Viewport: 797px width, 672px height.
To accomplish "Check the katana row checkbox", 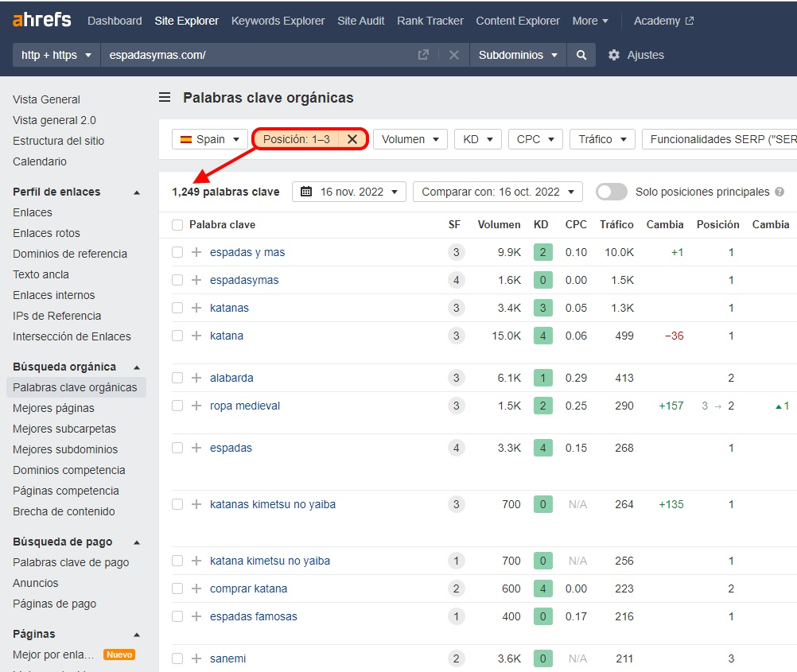I will pyautogui.click(x=177, y=336).
